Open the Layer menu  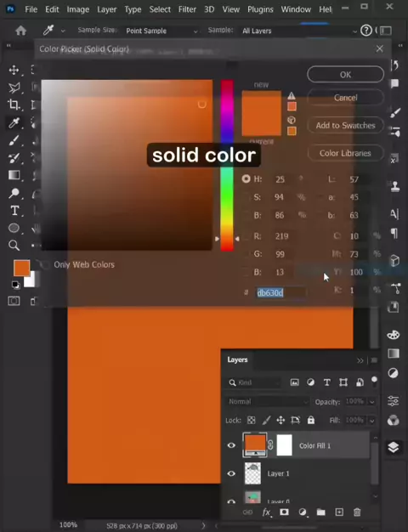click(x=106, y=9)
